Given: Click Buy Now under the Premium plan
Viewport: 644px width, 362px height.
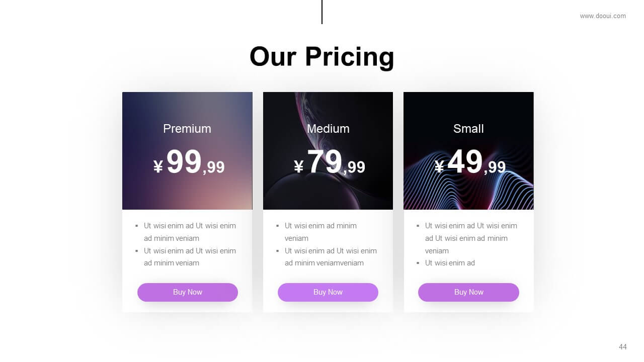Looking at the screenshot, I should [188, 292].
